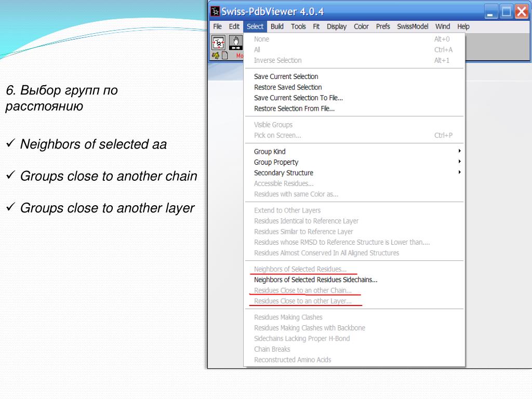Screen dimensions: 532x399
Task: Open the Color menu
Action: (362, 26)
